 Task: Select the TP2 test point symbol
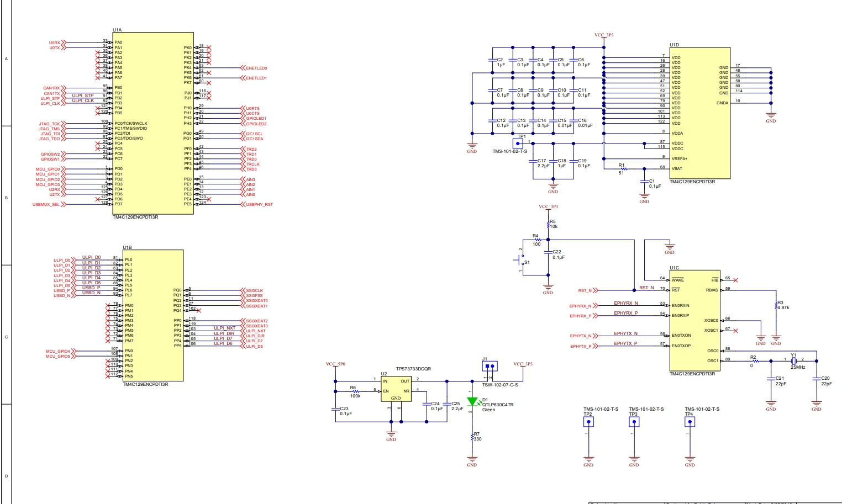(x=588, y=422)
